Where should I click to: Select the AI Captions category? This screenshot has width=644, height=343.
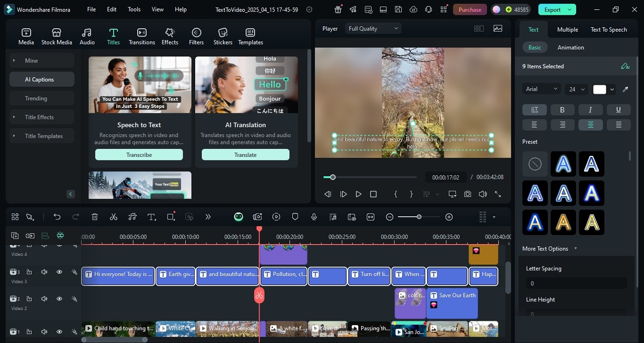click(42, 79)
